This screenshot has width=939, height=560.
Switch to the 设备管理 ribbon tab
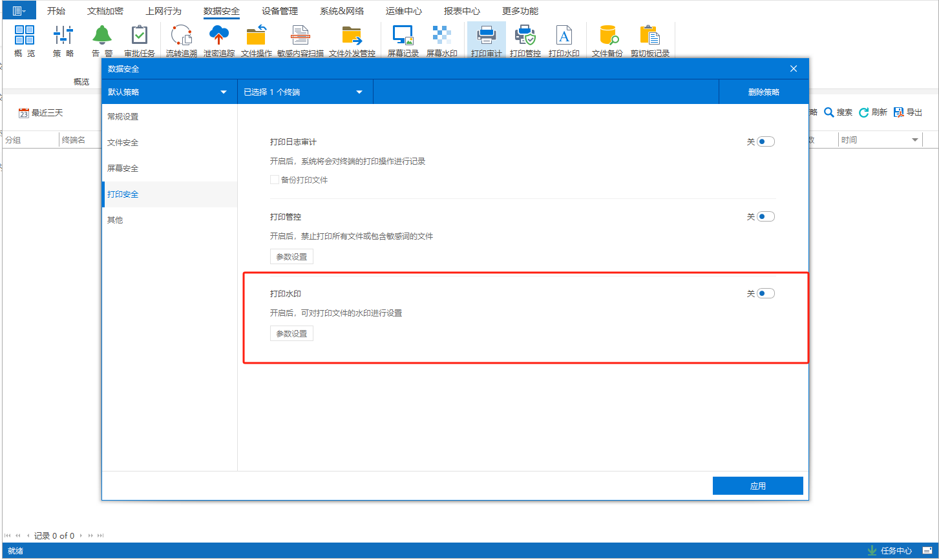coord(280,11)
